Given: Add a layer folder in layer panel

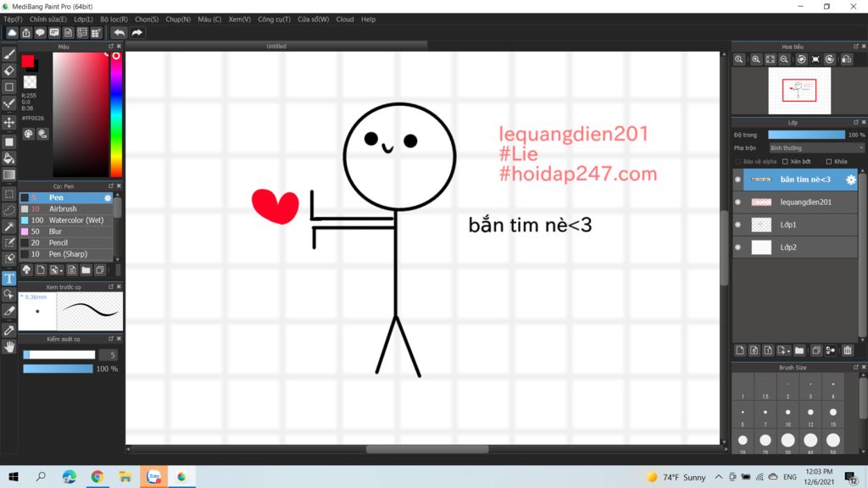Looking at the screenshot, I should (x=799, y=350).
